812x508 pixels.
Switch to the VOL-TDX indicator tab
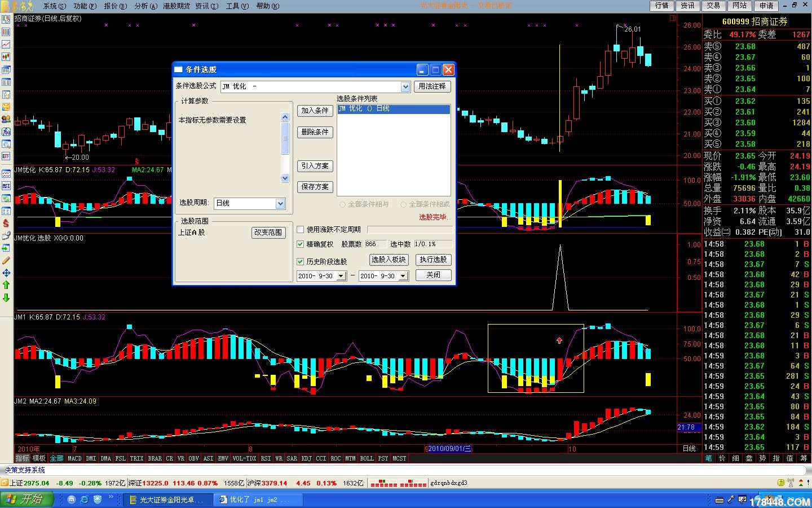[244, 458]
